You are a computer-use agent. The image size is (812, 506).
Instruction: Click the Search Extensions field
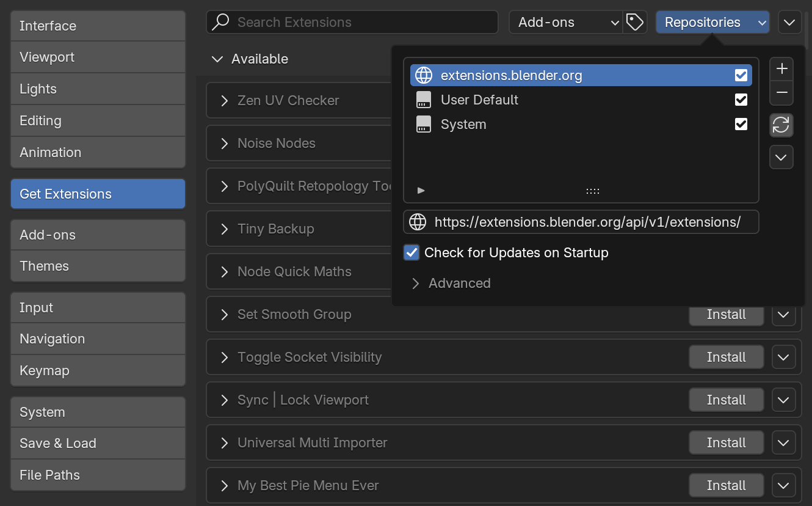pyautogui.click(x=352, y=22)
